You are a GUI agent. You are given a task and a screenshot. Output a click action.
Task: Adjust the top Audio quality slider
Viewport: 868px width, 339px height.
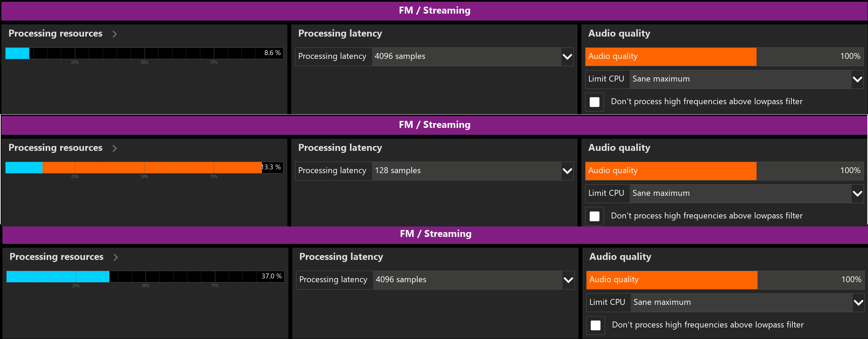(724, 56)
